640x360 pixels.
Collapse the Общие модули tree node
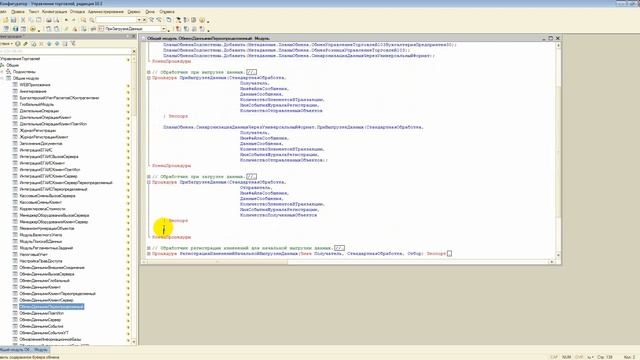coord(2,78)
